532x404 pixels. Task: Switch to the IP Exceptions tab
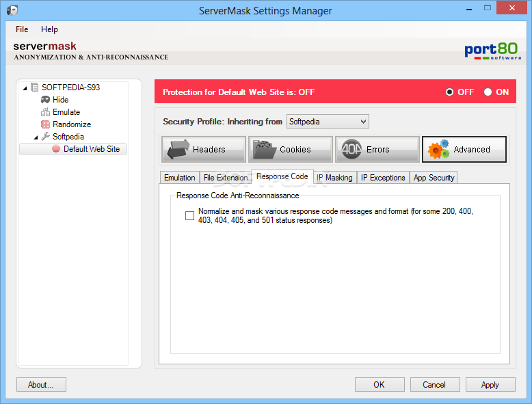383,178
